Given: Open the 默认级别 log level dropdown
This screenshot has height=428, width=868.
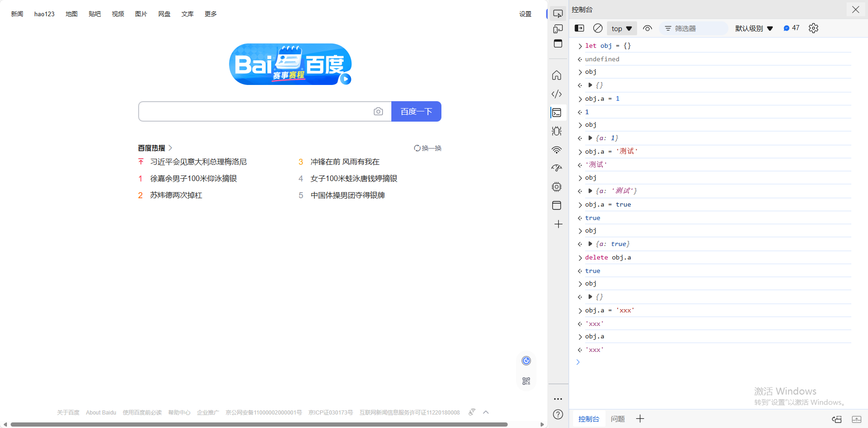Looking at the screenshot, I should click(x=754, y=28).
